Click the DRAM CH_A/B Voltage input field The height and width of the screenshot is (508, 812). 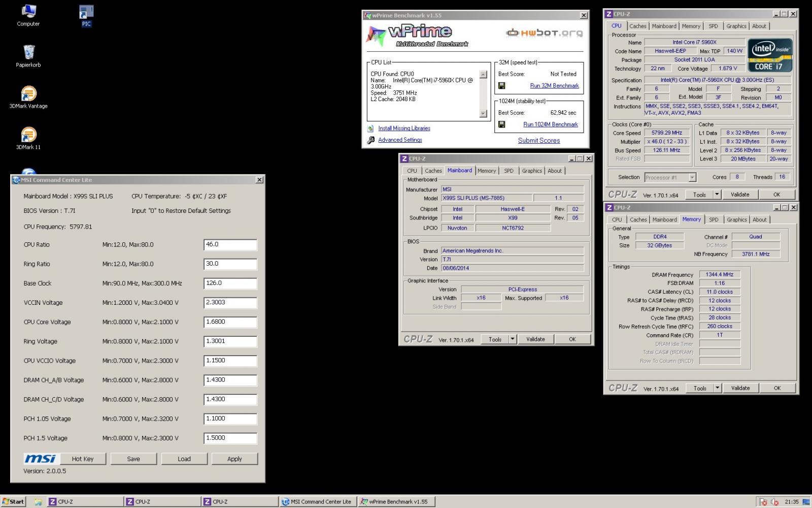point(230,380)
